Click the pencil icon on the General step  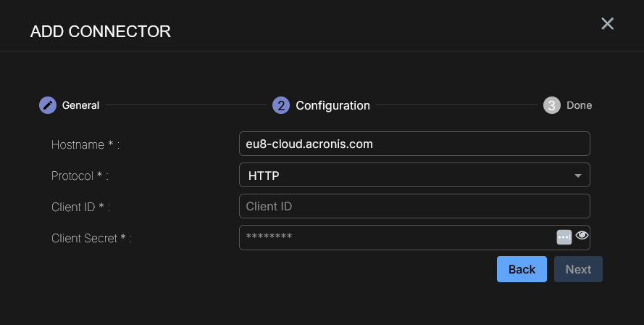(48, 105)
